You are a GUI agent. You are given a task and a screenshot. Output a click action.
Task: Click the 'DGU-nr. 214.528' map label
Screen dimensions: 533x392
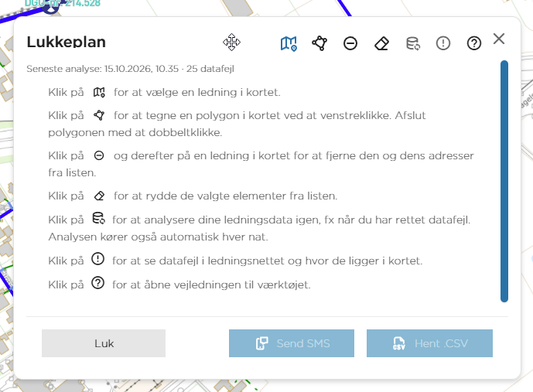63,3
